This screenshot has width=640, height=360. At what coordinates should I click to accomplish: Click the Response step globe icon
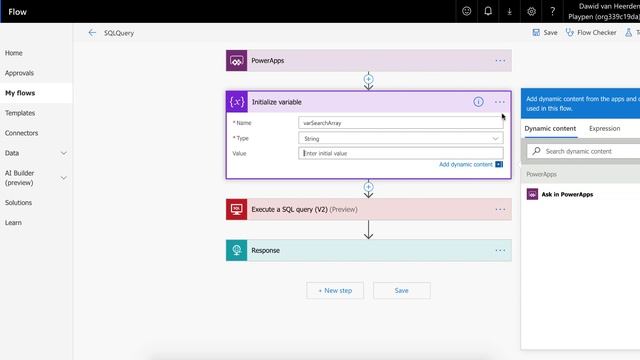tap(236, 250)
